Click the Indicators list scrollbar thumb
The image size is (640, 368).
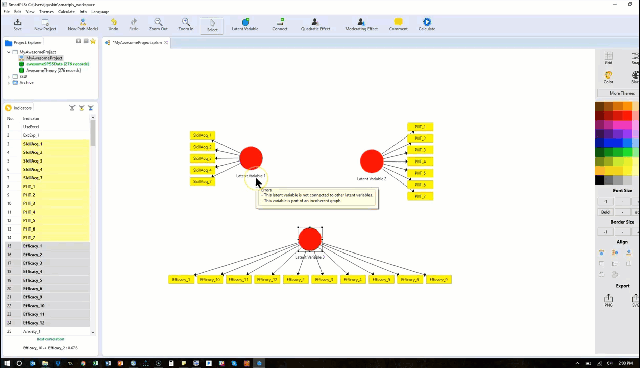tap(93, 133)
